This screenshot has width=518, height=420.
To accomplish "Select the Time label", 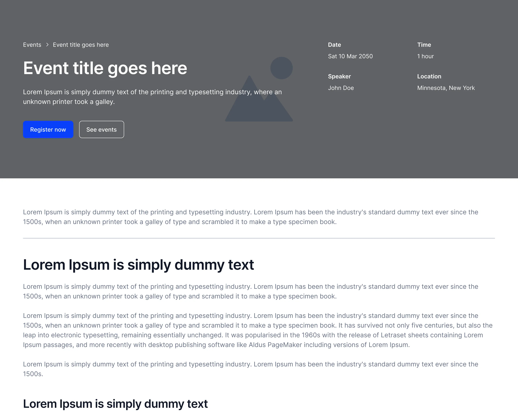I will point(424,45).
